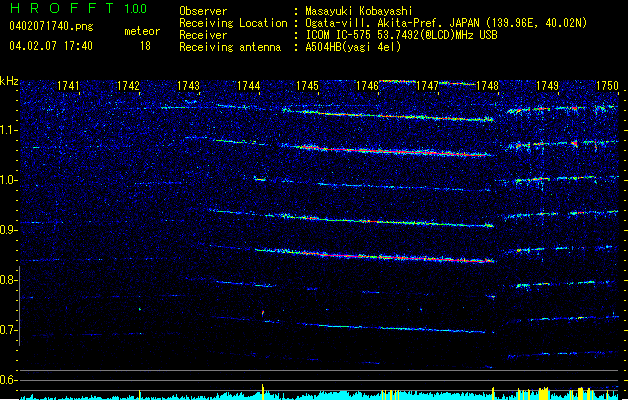Screen dimensions: 629x400
Task: Click the 1746 time marker
Action: coord(367,86)
